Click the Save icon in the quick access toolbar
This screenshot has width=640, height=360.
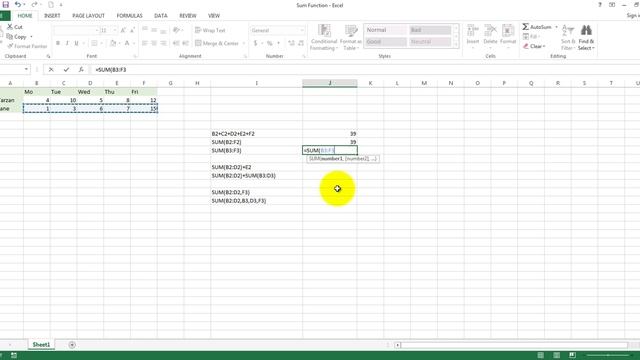pyautogui.click(x=5, y=4)
